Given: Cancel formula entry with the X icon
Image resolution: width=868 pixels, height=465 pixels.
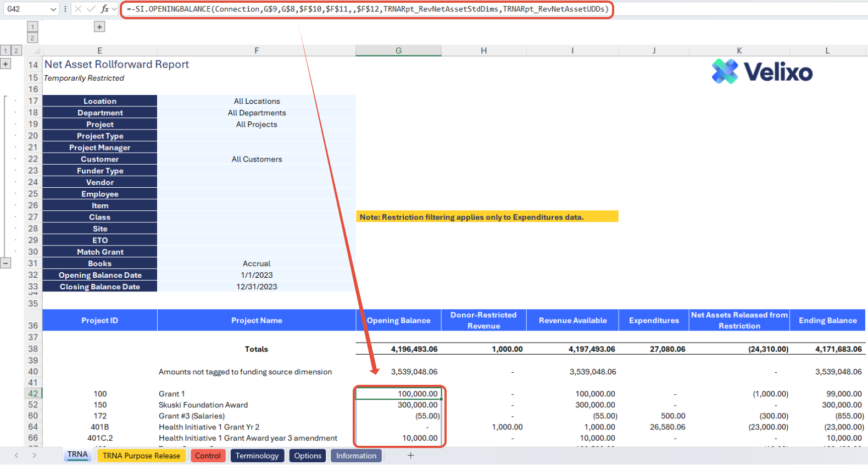Looking at the screenshot, I should point(78,9).
